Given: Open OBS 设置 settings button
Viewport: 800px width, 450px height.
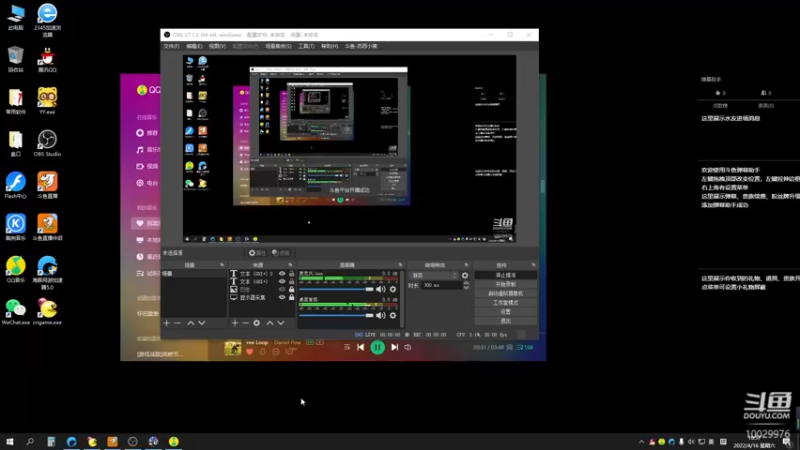Looking at the screenshot, I should click(506, 312).
